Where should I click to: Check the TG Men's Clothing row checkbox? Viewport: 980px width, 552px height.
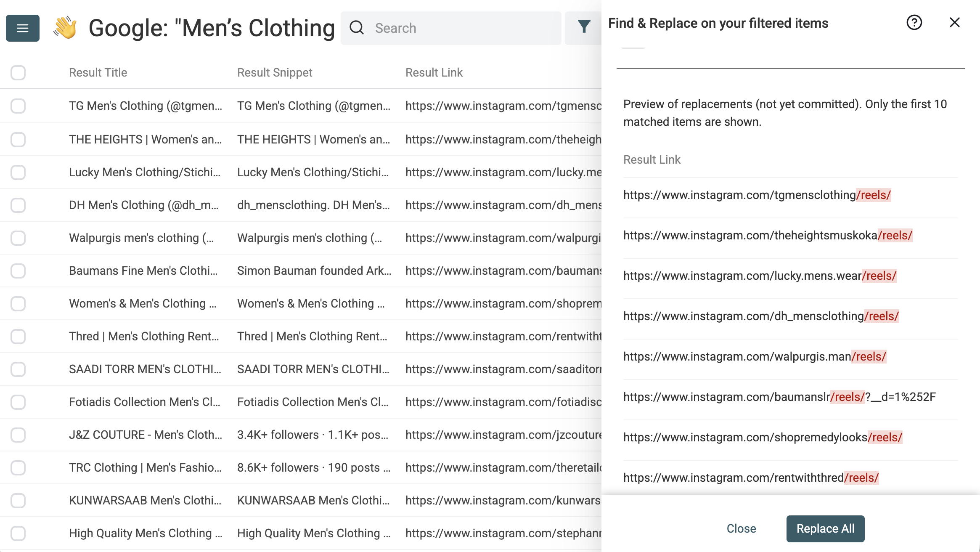click(18, 106)
